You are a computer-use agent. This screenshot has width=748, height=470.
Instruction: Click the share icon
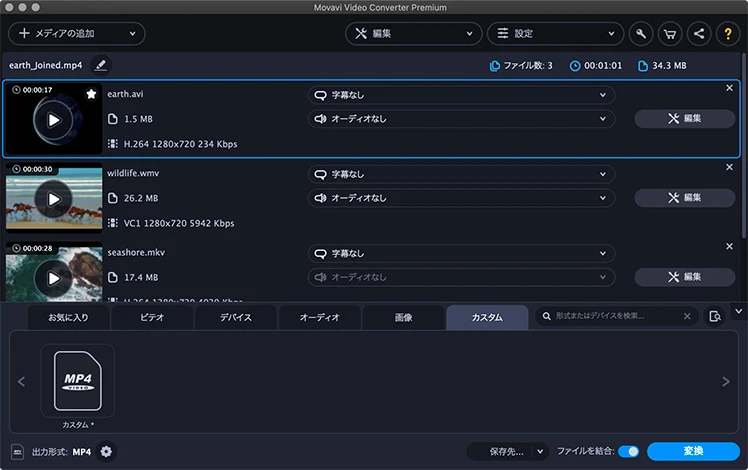[699, 34]
